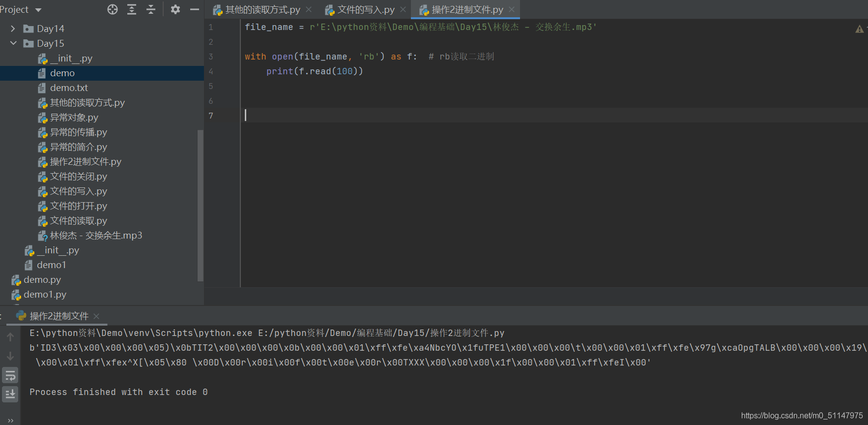This screenshot has height=425, width=868.
Task: Close the 文件的写入.py tab
Action: 403,9
